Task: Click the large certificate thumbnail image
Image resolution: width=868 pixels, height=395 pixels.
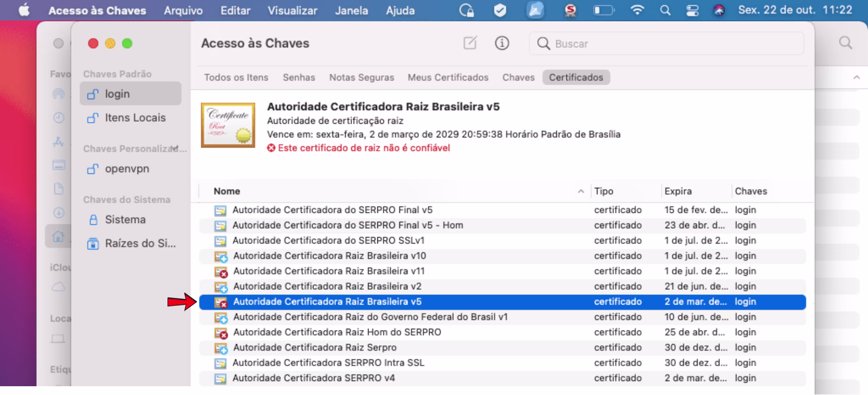Action: (228, 125)
